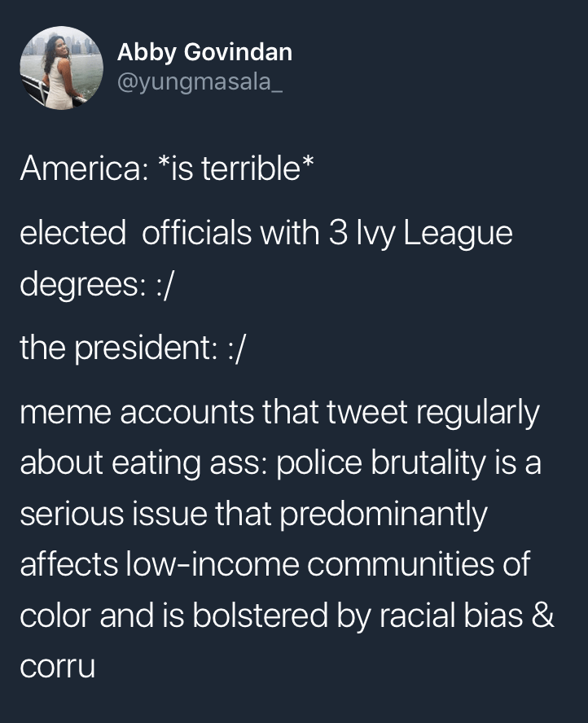Click the text 'the president: :/'
The image size is (588, 723).
point(132,349)
